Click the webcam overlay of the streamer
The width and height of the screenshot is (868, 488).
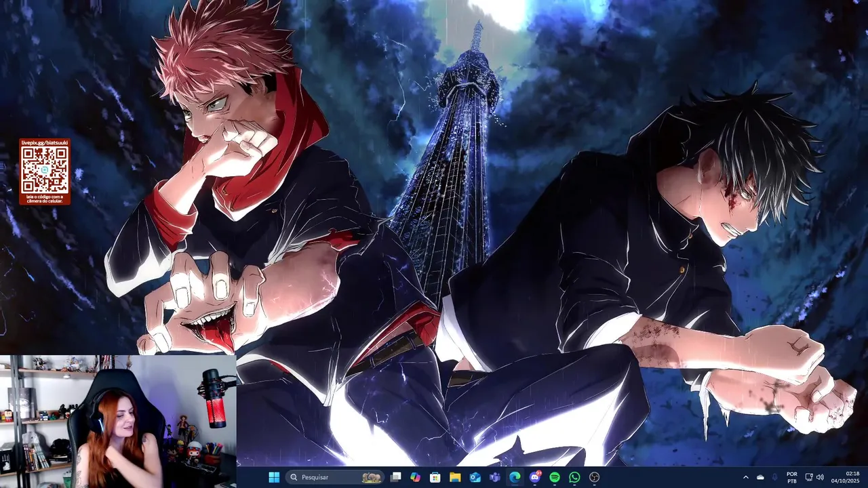tap(118, 421)
